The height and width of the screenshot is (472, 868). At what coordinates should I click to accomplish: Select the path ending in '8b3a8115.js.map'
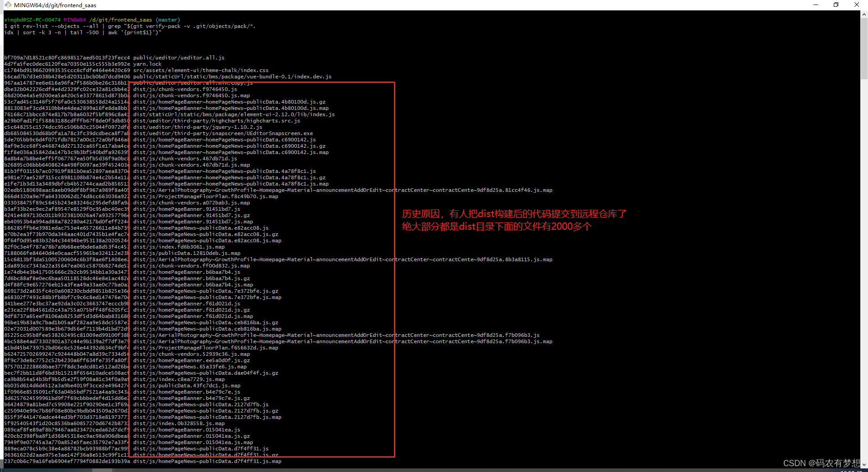click(x=343, y=259)
